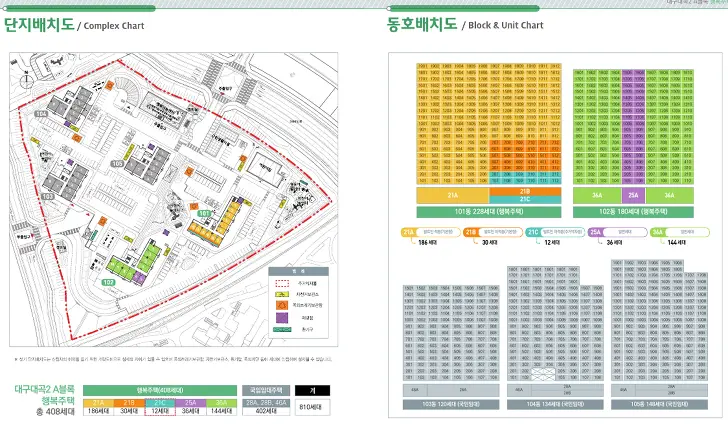The width and height of the screenshot is (728, 424).
Task: Click the '104동 134세대 (국민임대)' bar
Action: click(555, 404)
